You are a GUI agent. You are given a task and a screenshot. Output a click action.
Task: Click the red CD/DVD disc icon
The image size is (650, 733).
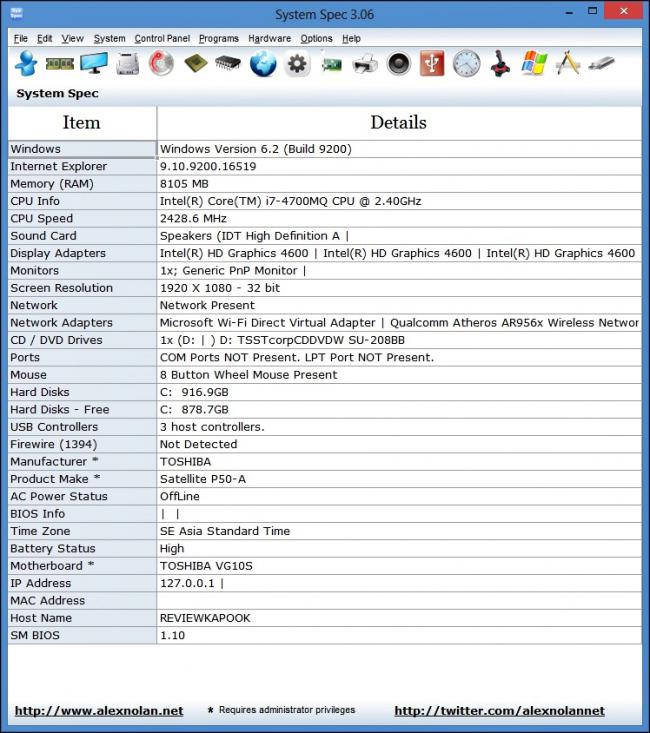(161, 63)
